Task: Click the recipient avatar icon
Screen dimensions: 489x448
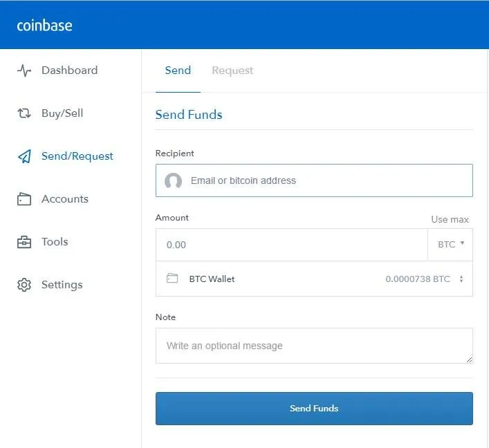Action: click(x=173, y=181)
